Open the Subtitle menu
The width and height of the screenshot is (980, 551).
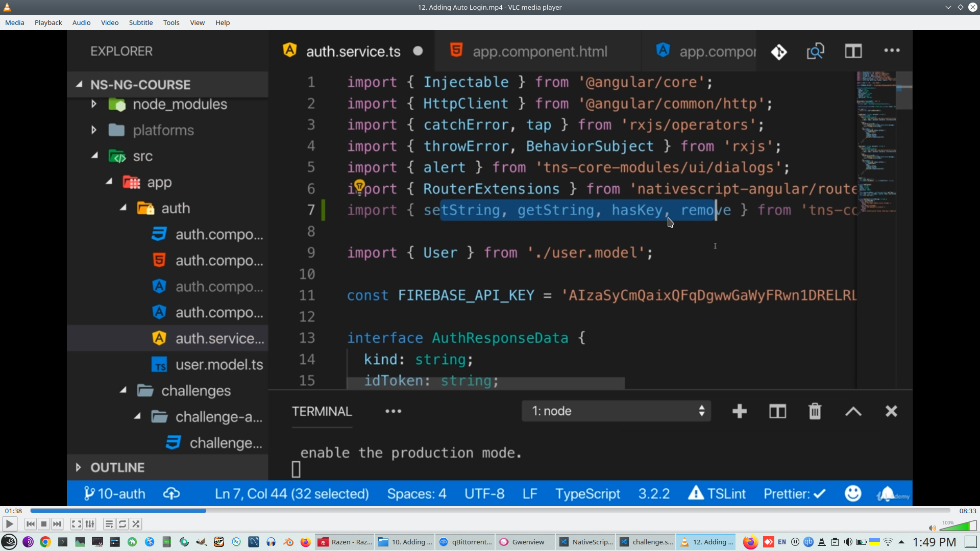coord(140,22)
